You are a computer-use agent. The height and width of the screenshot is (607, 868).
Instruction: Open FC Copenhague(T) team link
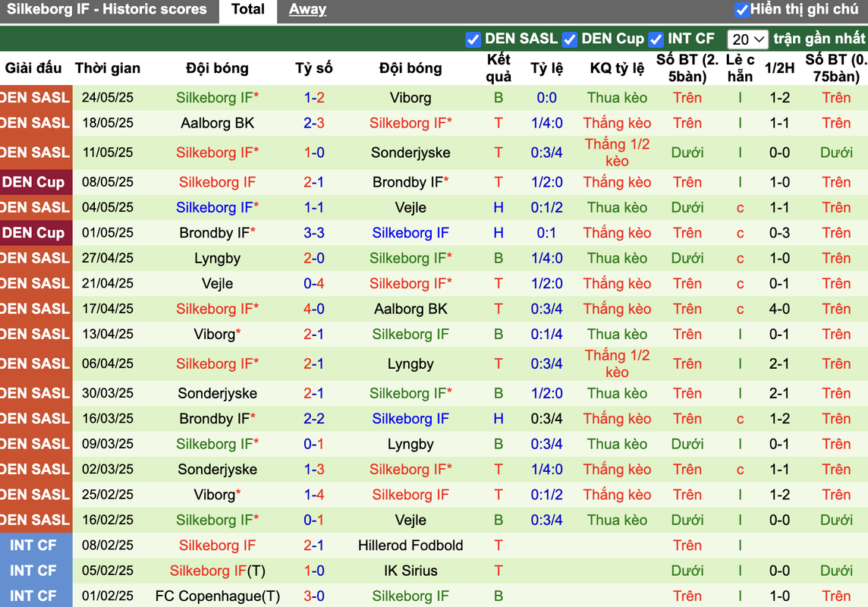pyautogui.click(x=218, y=596)
